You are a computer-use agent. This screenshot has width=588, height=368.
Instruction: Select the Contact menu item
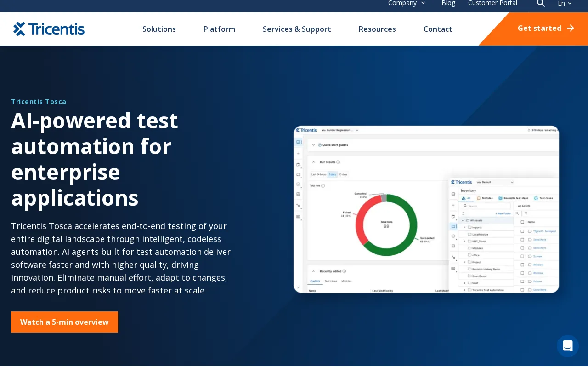point(438,29)
